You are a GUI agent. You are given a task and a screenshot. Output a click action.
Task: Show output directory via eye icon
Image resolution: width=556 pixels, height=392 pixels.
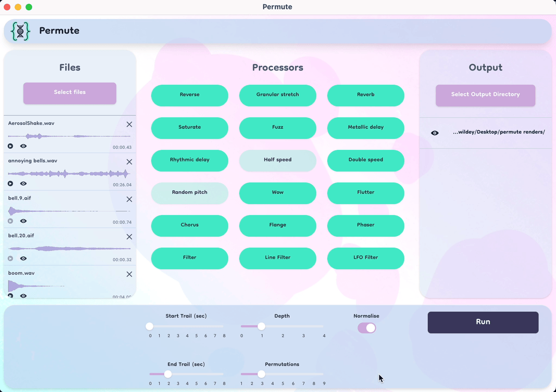coord(435,133)
